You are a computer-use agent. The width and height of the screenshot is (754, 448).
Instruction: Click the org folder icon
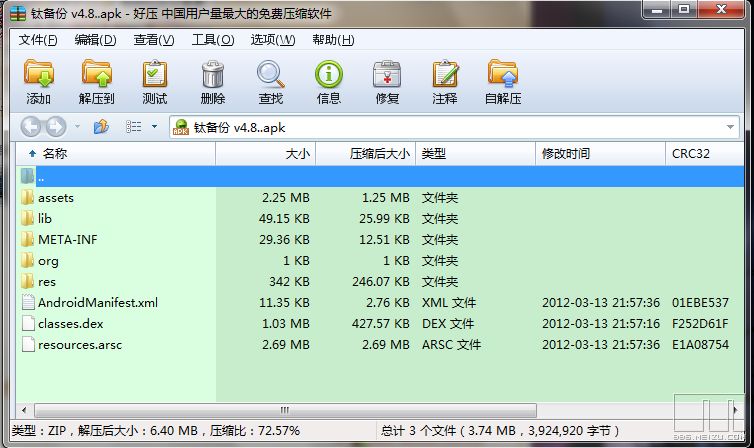pos(28,261)
